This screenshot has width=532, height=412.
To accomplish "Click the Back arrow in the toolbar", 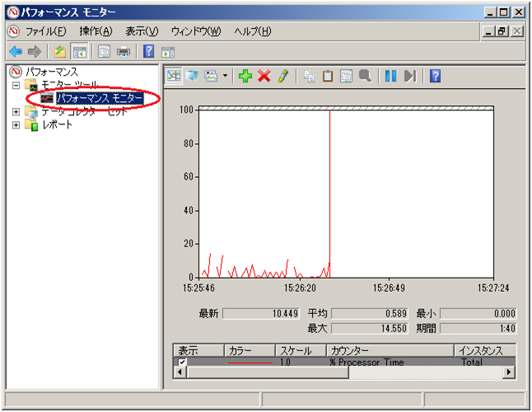I will point(15,51).
